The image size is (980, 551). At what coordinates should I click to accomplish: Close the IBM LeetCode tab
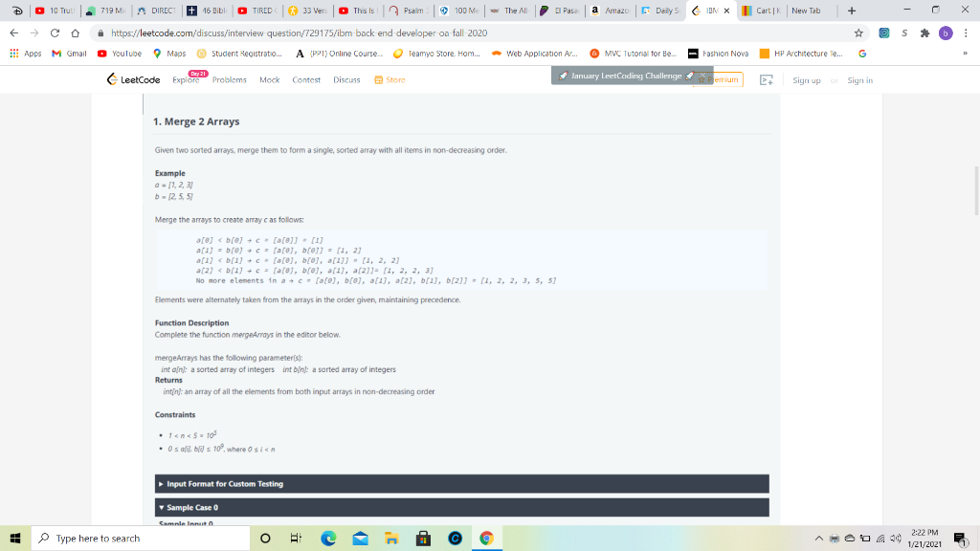727,11
